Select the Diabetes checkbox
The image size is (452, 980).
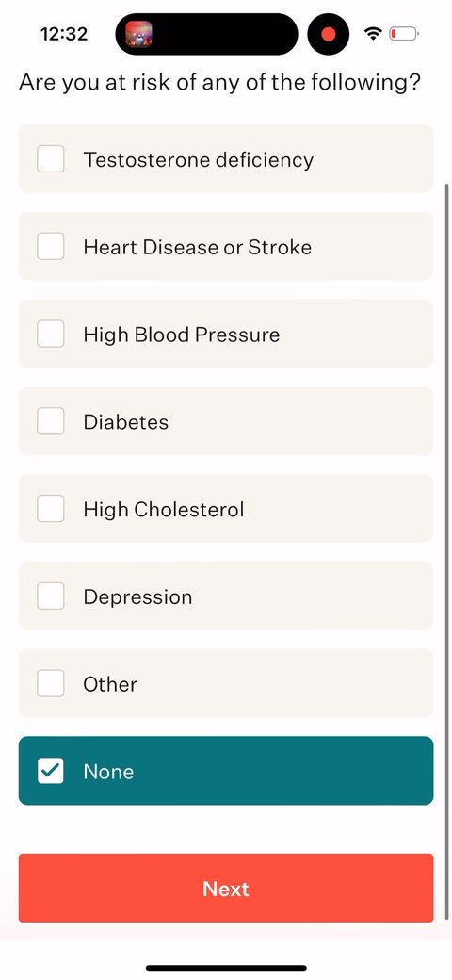pyautogui.click(x=51, y=421)
